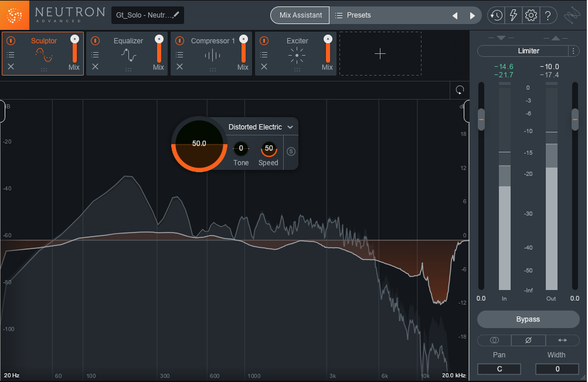The height and width of the screenshot is (382, 588).
Task: Click the iZotope Neutron logo icon
Action: [15, 15]
